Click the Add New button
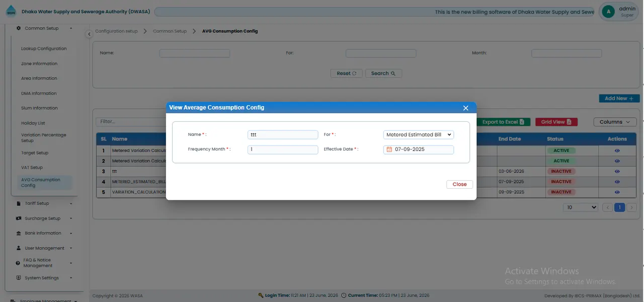Viewport: 644px width, 302px height. click(619, 99)
